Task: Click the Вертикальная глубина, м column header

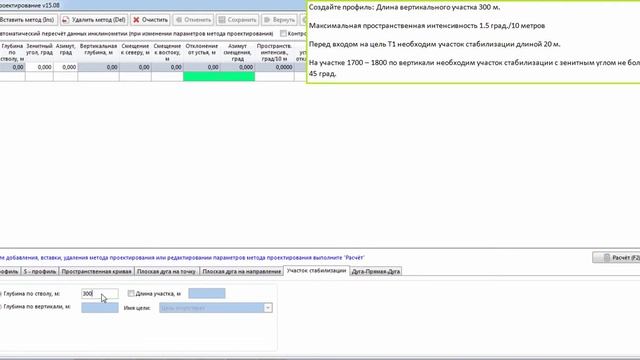Action: point(98,52)
